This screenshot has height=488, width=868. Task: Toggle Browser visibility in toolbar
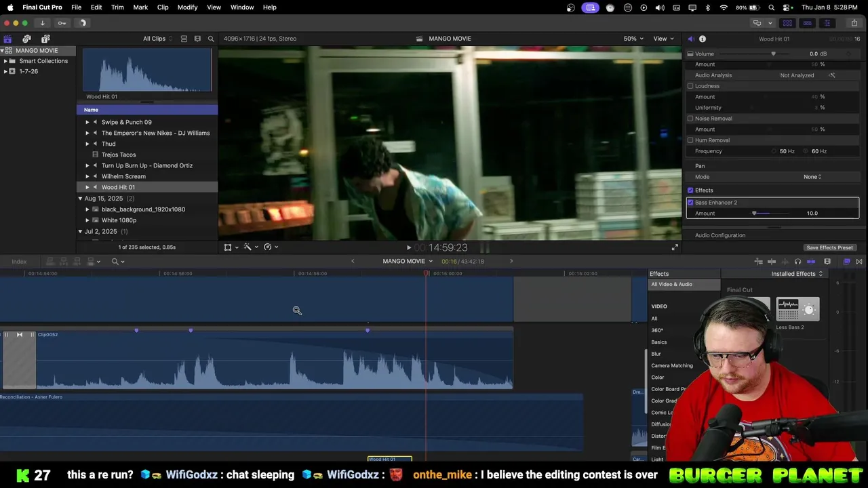[x=787, y=23]
